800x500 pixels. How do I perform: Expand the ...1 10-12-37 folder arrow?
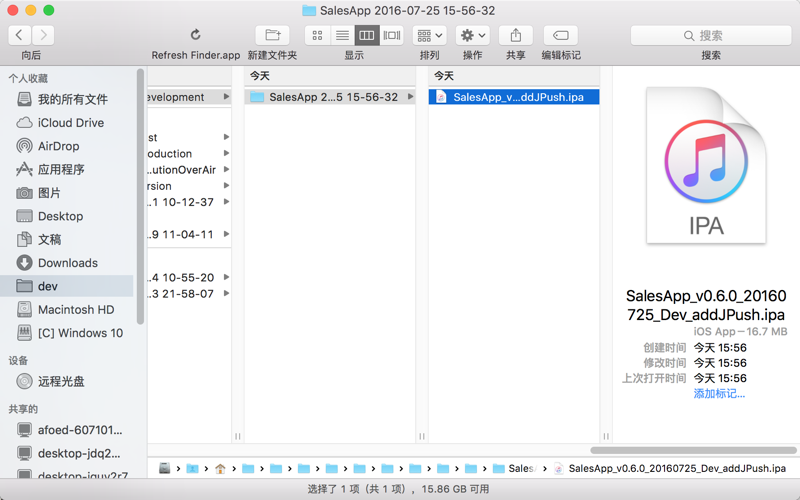tap(226, 202)
